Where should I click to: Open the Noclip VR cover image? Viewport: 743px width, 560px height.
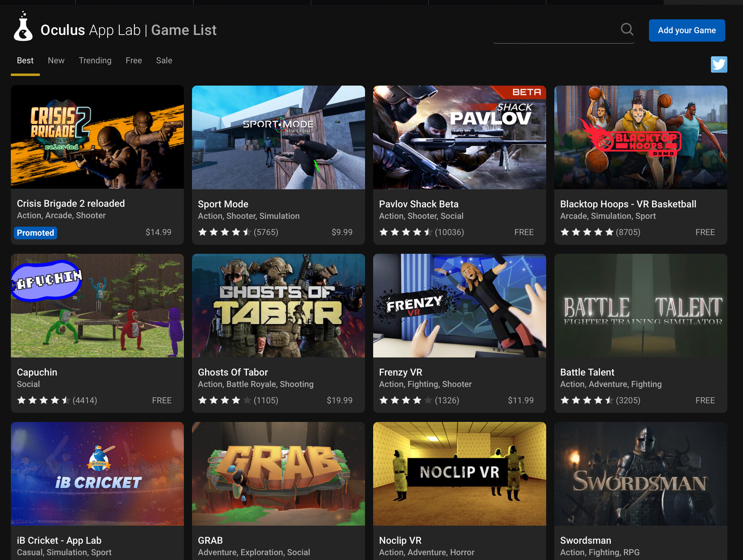tap(459, 474)
